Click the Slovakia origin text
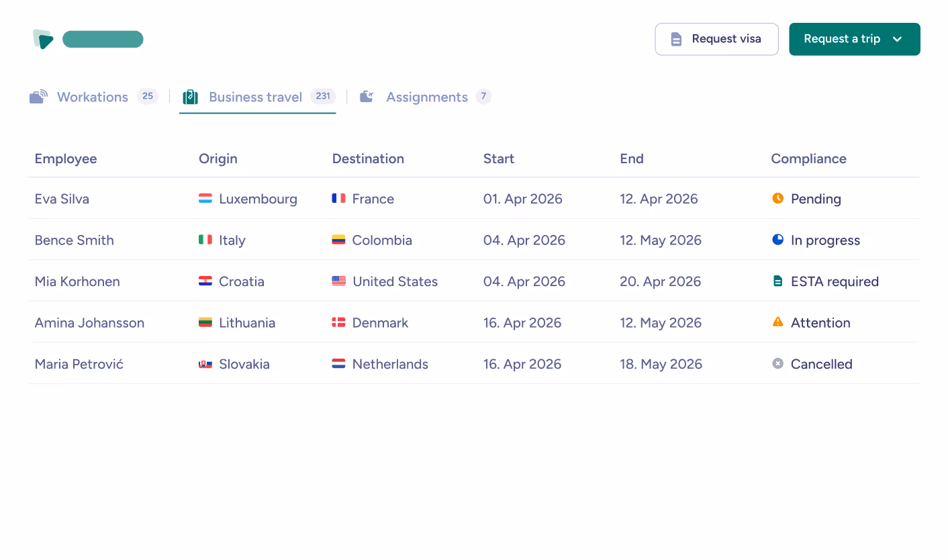Screen dimensions: 948x560 244,364
